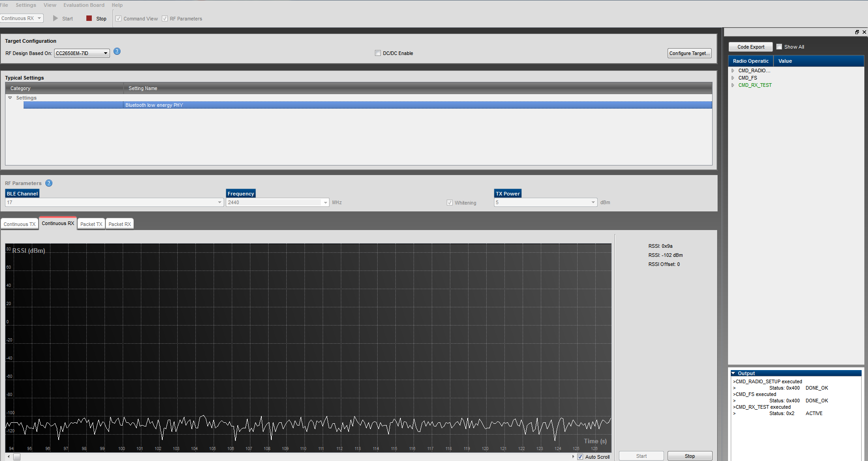Click the Stop button beside Auto Scroll
Viewport: 868px width, 461px height.
point(690,456)
